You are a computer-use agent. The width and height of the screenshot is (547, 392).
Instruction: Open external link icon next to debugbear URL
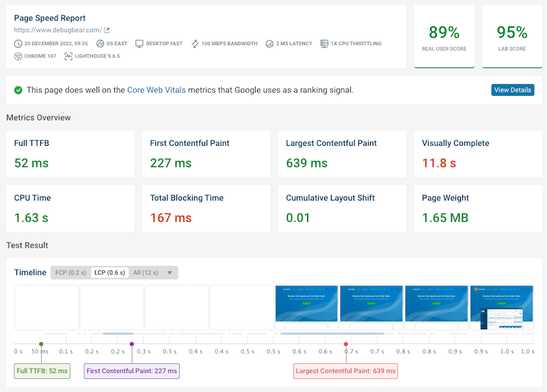pyautogui.click(x=107, y=30)
